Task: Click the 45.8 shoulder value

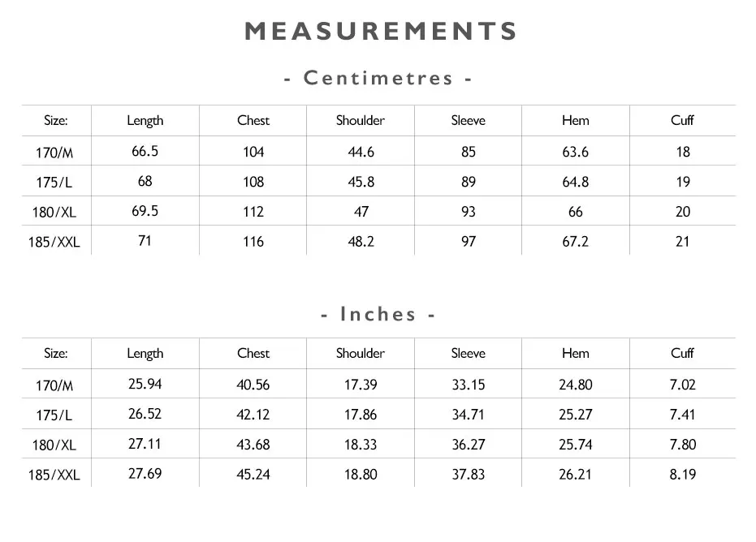Action: (361, 182)
